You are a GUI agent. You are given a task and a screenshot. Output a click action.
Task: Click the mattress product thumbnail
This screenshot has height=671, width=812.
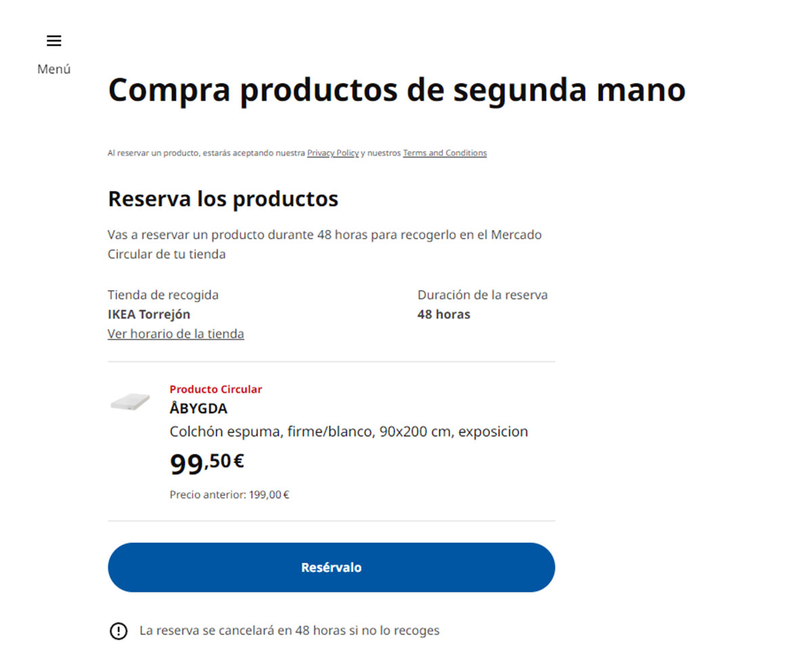click(x=130, y=402)
